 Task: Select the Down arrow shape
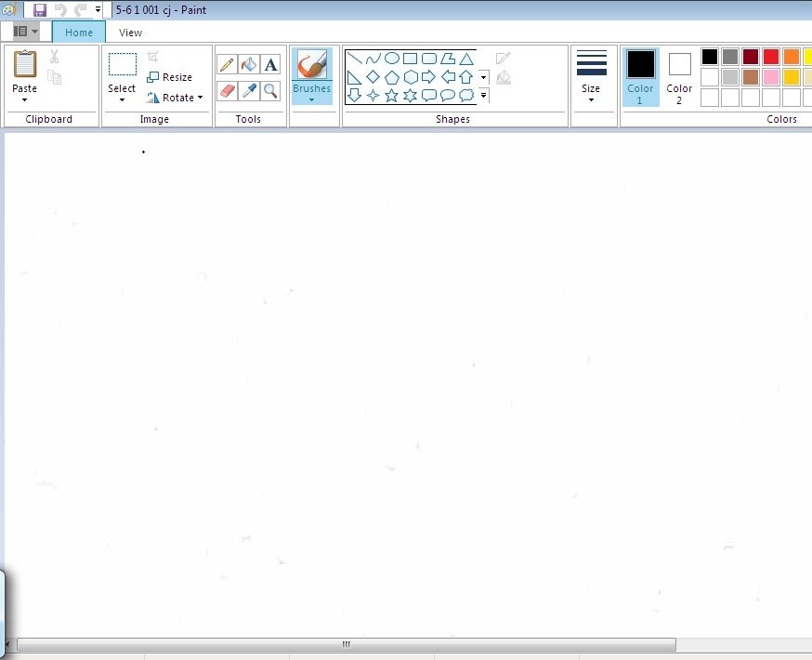[x=354, y=95]
